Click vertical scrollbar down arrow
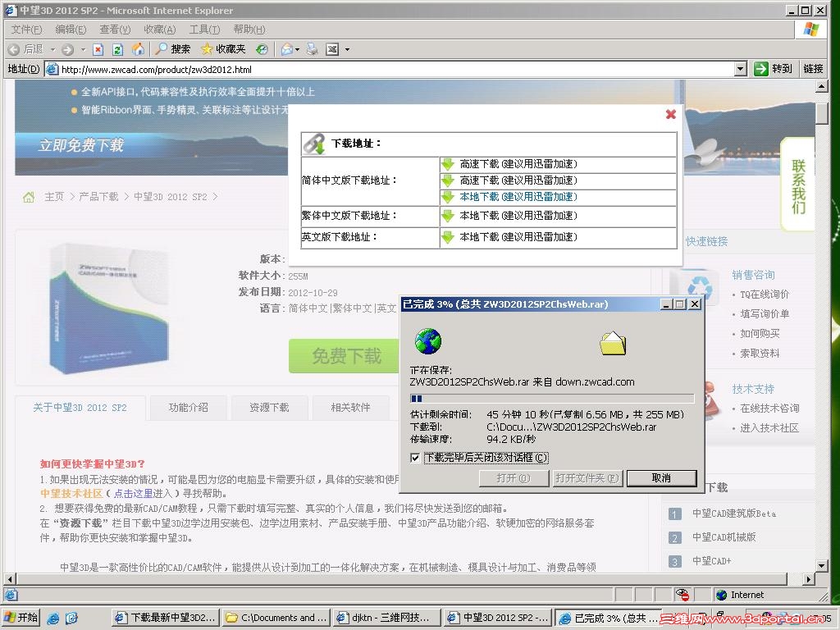Screen dimensions: 840x630 (822, 565)
